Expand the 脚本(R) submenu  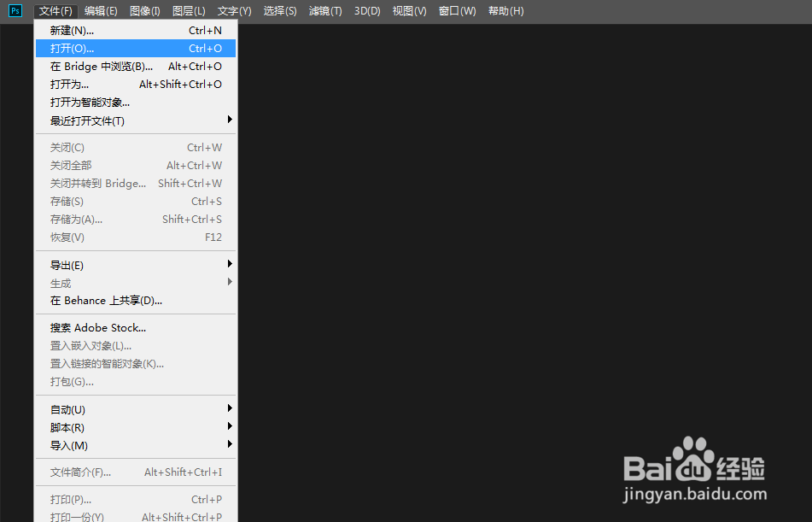click(136, 428)
